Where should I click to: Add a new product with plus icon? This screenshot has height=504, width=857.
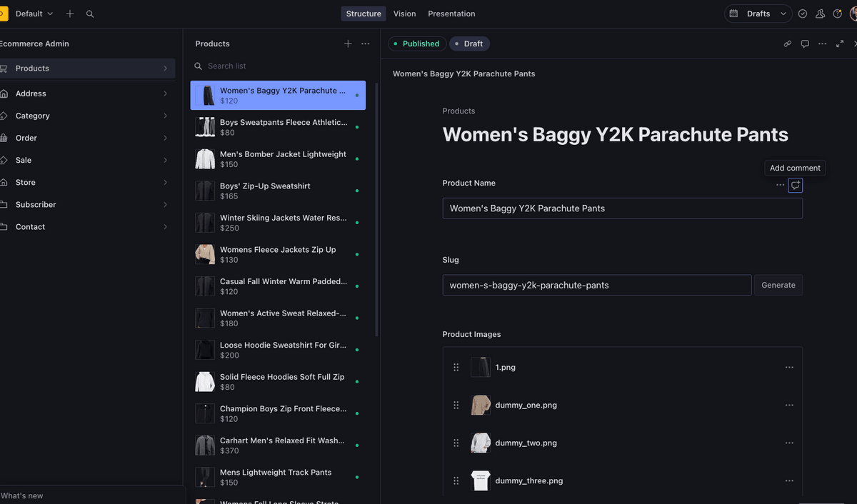[348, 44]
